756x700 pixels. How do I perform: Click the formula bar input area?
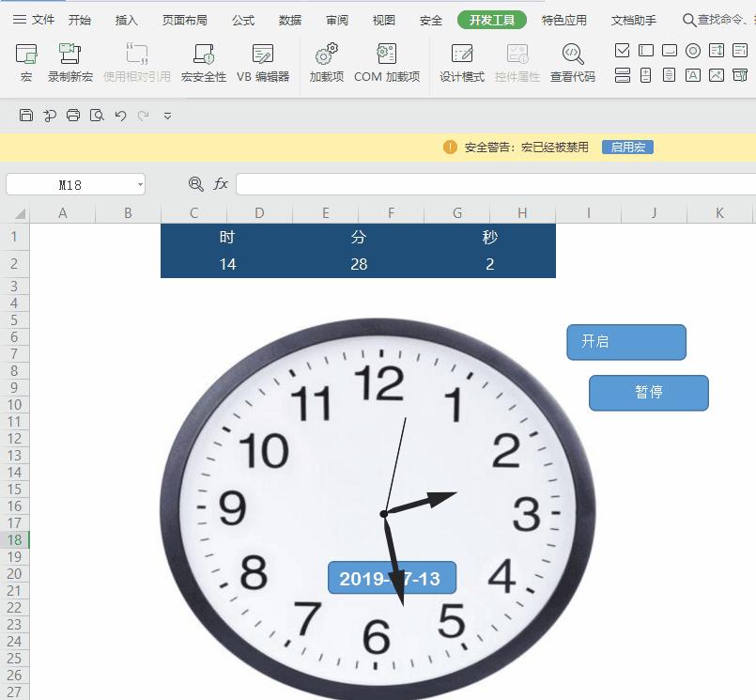[423, 184]
